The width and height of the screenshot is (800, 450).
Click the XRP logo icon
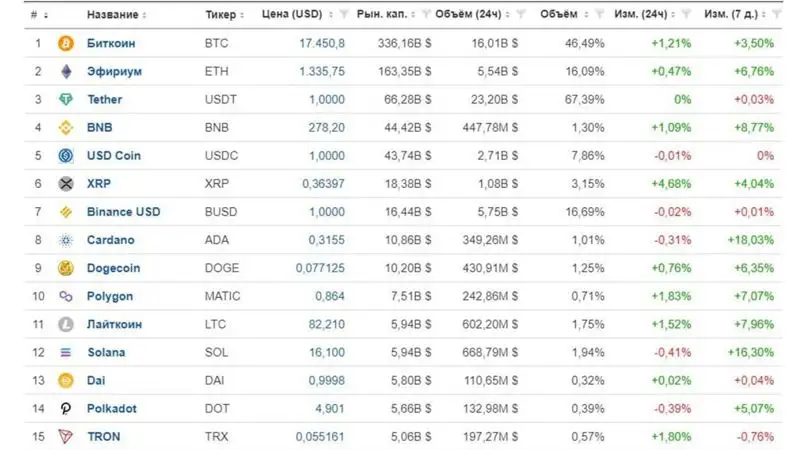tap(67, 184)
